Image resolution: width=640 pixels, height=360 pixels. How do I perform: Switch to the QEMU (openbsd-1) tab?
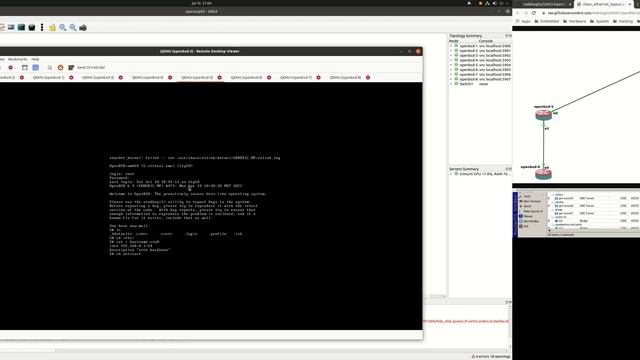click(49, 78)
